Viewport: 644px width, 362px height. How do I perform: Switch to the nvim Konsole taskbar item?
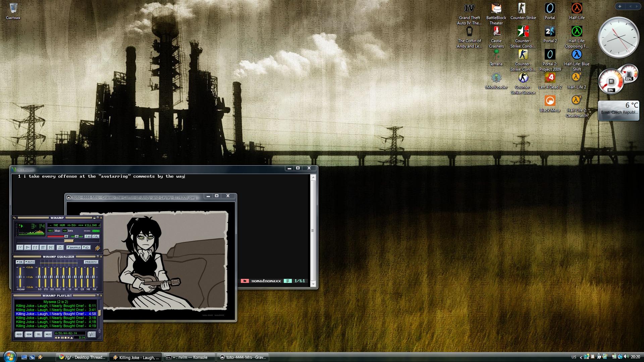click(x=190, y=357)
